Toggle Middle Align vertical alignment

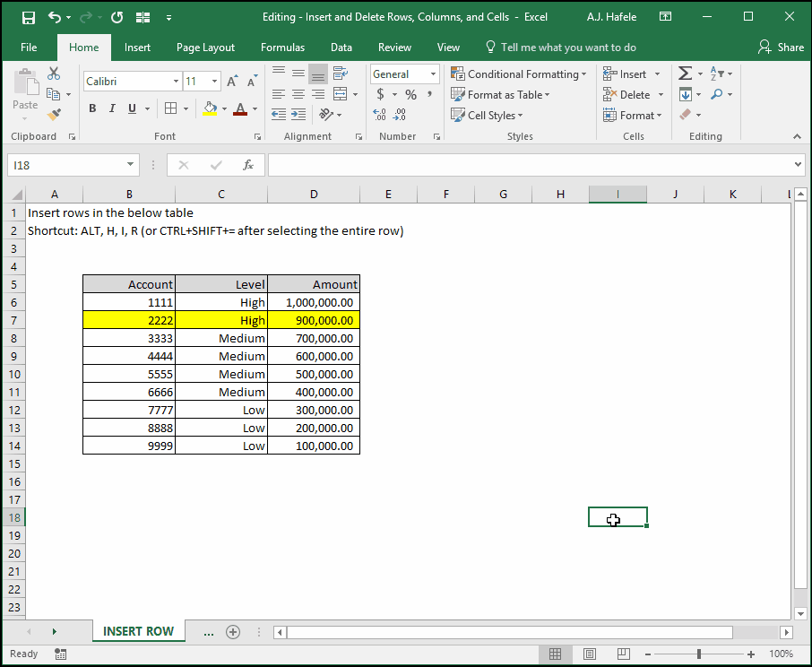coord(298,74)
